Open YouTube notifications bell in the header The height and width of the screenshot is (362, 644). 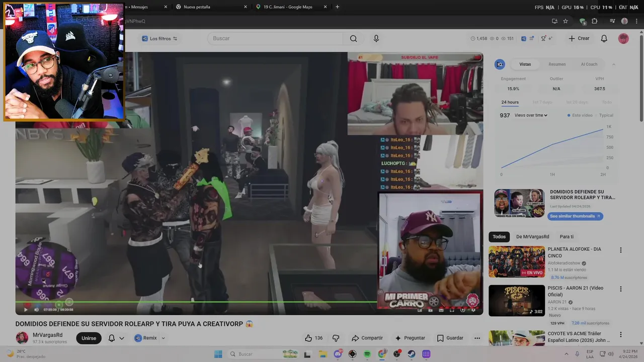[604, 39]
